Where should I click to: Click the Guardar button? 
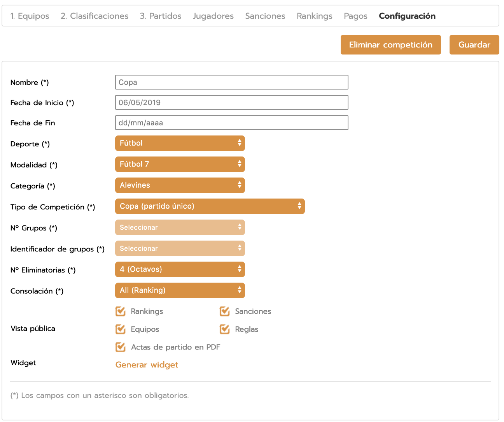tap(474, 45)
